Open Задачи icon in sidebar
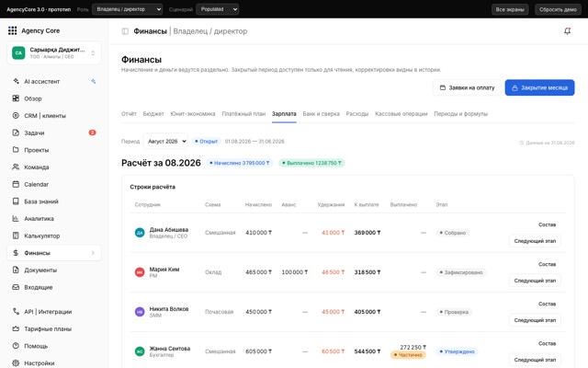588x368 pixels. coord(16,132)
